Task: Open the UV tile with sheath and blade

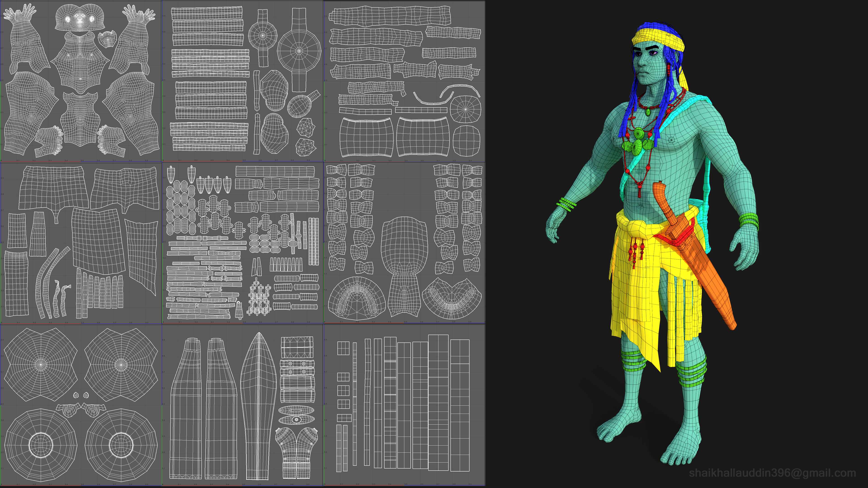Action: tap(243, 405)
